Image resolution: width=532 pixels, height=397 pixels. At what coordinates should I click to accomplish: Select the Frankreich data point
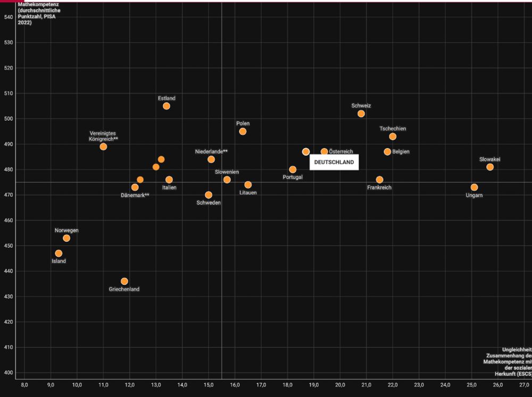tap(379, 180)
